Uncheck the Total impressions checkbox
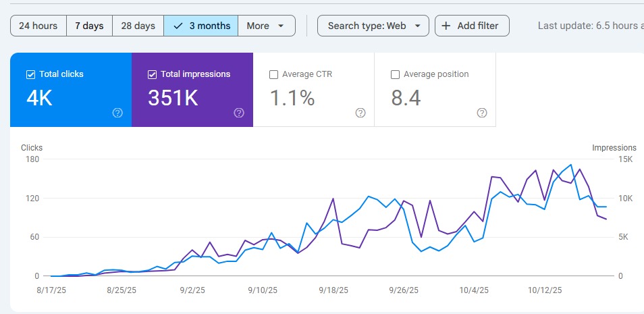 [x=152, y=74]
